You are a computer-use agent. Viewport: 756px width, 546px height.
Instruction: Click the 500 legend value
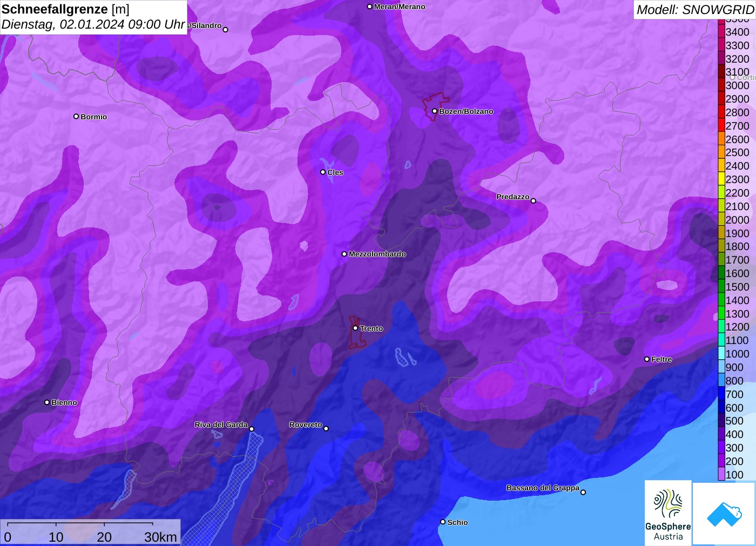click(x=734, y=421)
